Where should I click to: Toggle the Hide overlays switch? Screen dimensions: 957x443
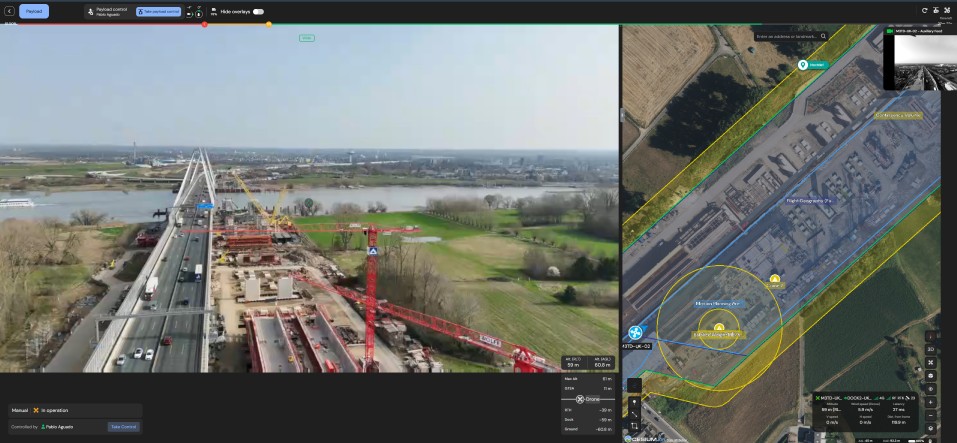(x=258, y=11)
